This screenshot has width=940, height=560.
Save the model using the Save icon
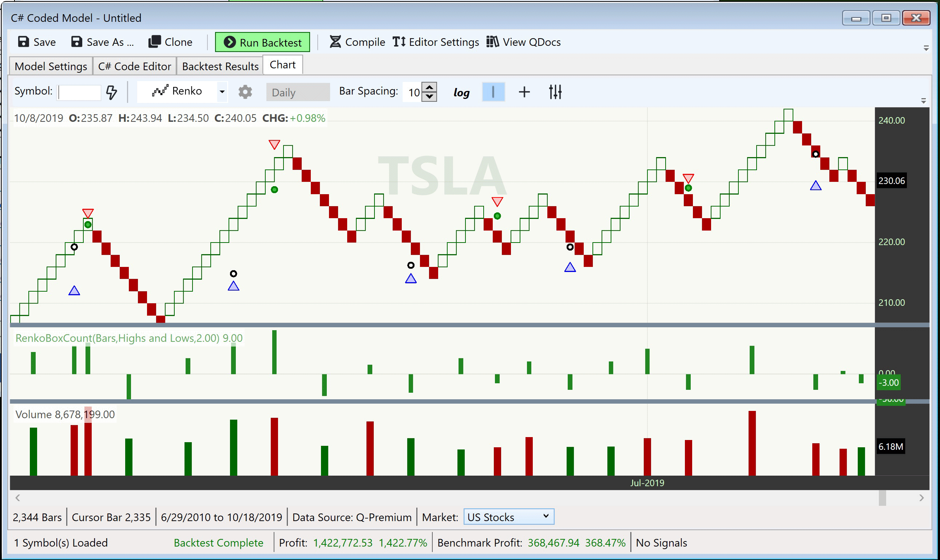point(37,42)
